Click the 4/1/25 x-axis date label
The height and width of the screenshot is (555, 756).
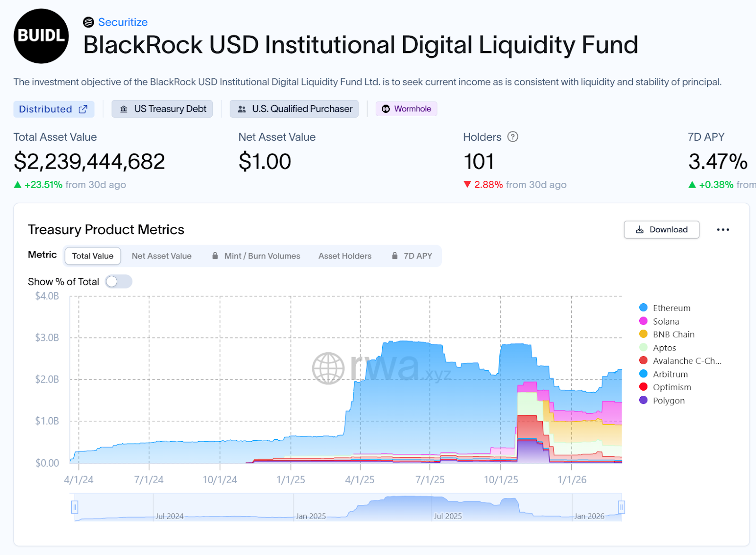[x=360, y=480]
